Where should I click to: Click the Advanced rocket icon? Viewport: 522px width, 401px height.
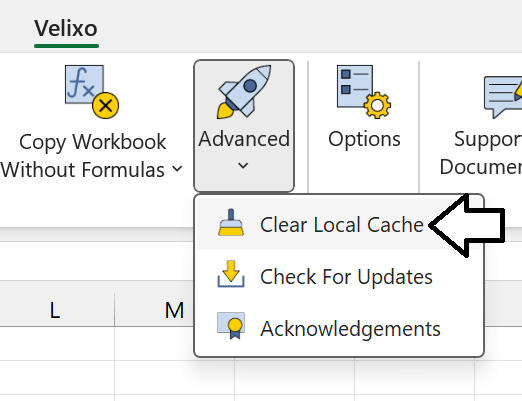tap(244, 92)
